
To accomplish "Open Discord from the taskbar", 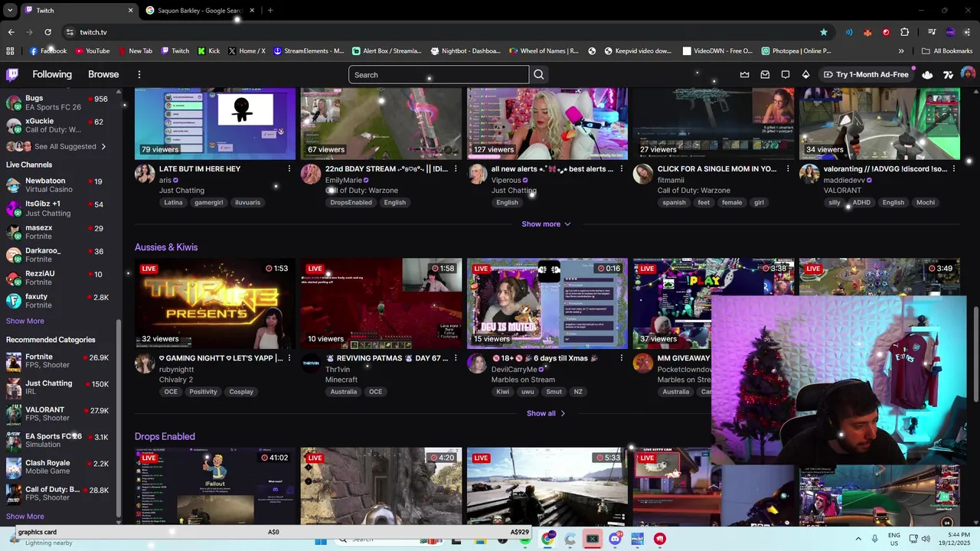I will tap(615, 539).
